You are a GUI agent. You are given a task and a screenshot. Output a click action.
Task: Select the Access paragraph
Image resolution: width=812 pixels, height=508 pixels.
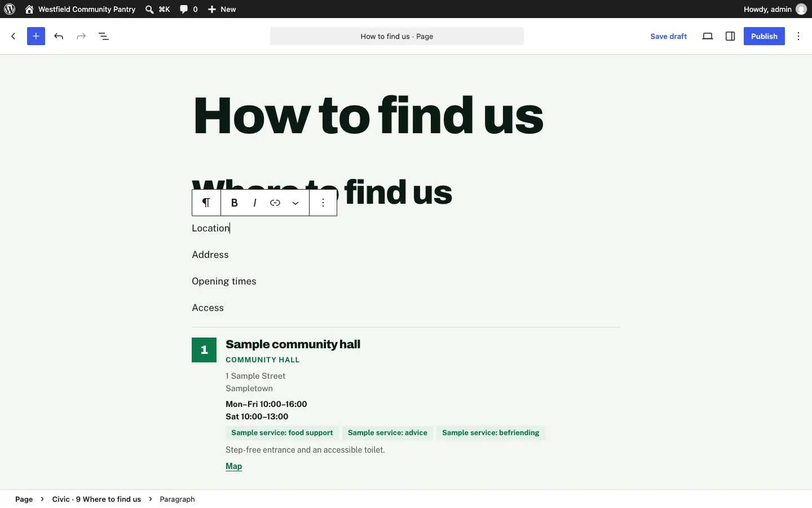(x=208, y=308)
